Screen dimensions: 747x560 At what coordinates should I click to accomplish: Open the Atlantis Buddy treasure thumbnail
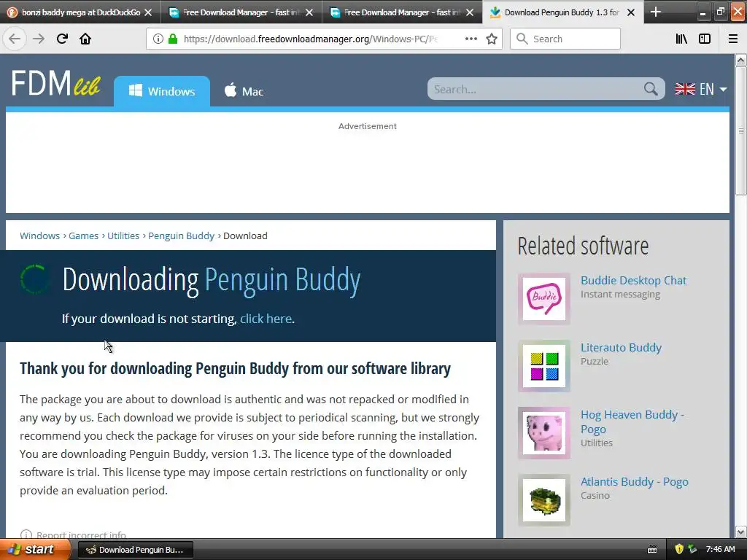pos(544,500)
